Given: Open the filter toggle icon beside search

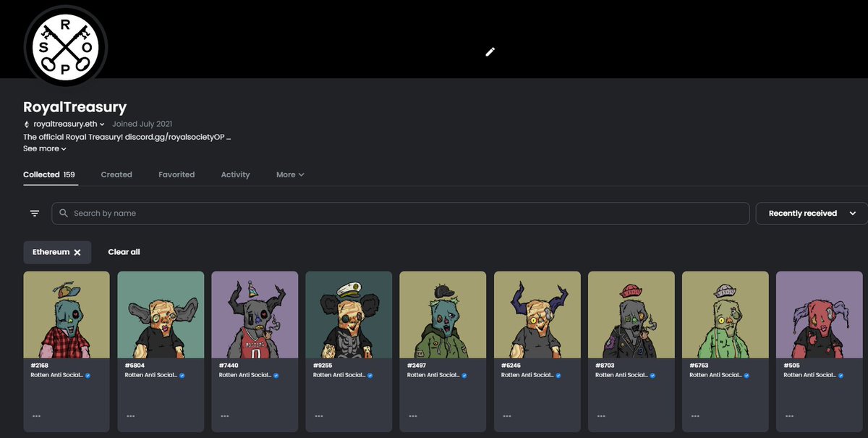Looking at the screenshot, I should [35, 214].
